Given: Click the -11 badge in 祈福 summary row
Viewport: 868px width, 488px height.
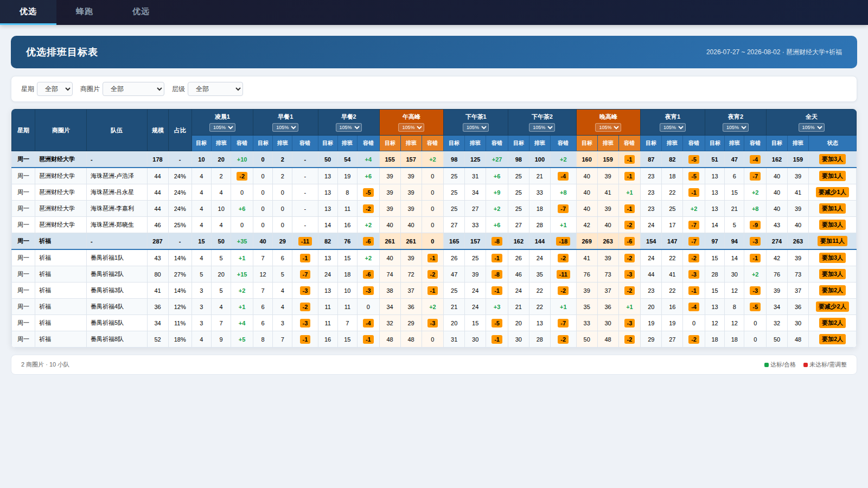Looking at the screenshot, I should [305, 241].
